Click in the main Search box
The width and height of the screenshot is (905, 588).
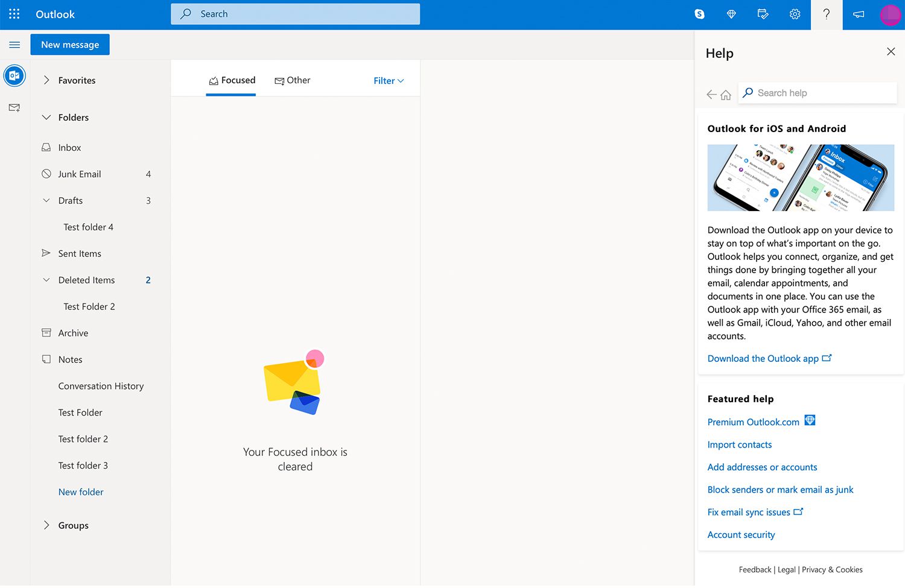click(x=296, y=14)
